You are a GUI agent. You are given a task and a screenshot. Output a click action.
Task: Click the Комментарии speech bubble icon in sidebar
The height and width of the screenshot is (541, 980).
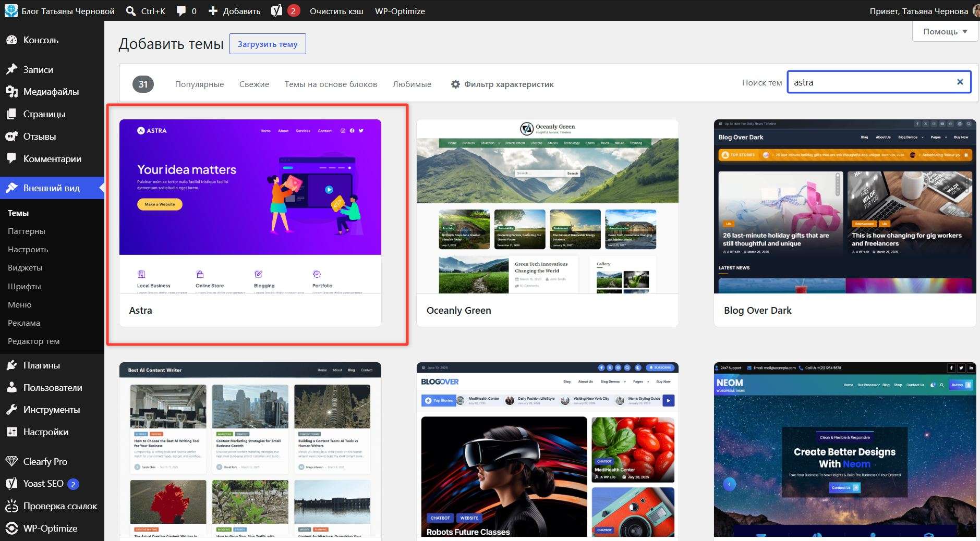11,158
